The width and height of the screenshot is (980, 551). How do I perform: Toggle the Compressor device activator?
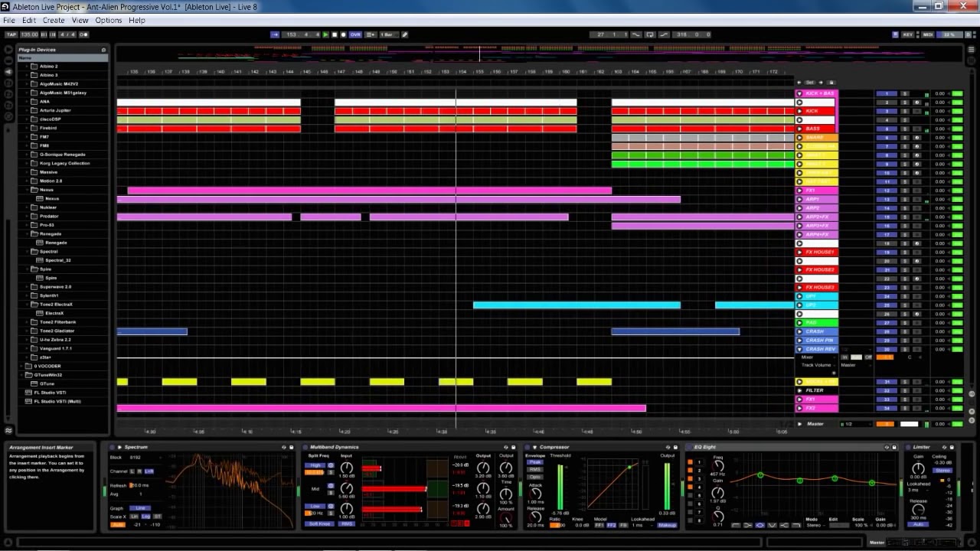point(527,447)
